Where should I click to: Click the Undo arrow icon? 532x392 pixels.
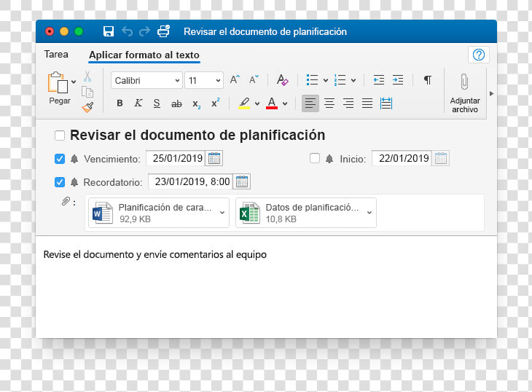coord(127,31)
